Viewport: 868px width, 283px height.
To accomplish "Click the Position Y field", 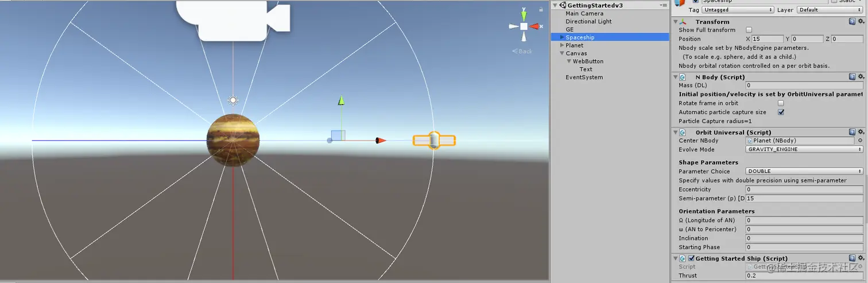I will coord(807,39).
